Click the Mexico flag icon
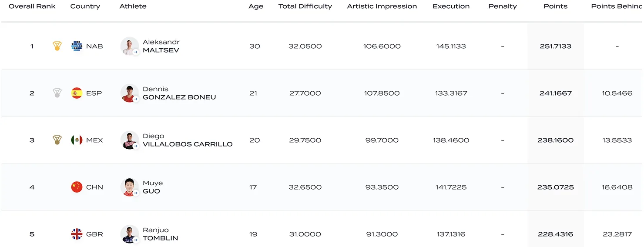644x247 pixels. point(77,140)
